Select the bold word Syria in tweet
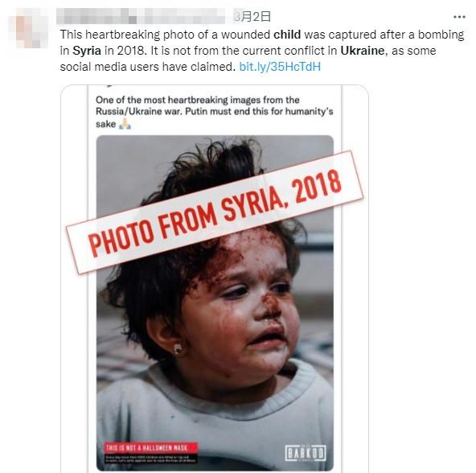The width and height of the screenshot is (476, 473). [87, 51]
